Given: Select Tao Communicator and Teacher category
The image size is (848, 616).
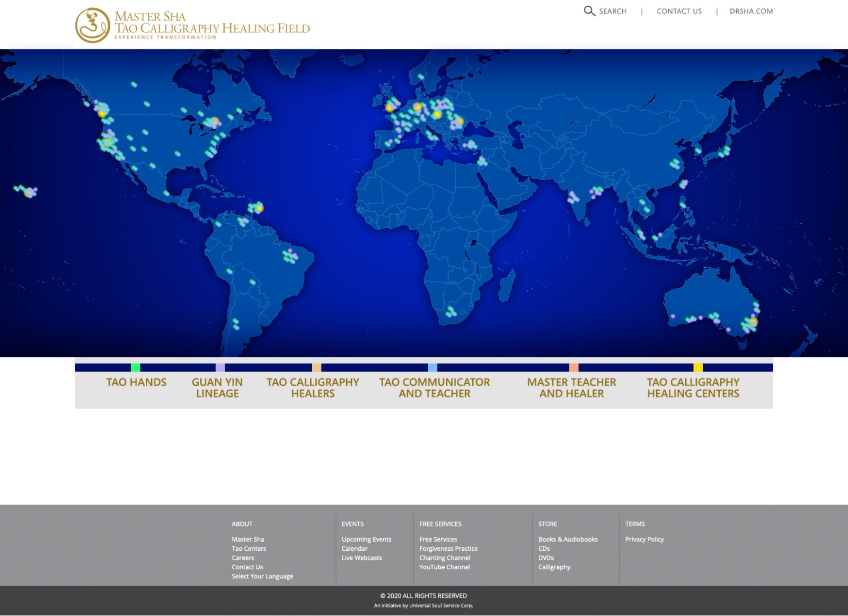Looking at the screenshot, I should tap(435, 388).
